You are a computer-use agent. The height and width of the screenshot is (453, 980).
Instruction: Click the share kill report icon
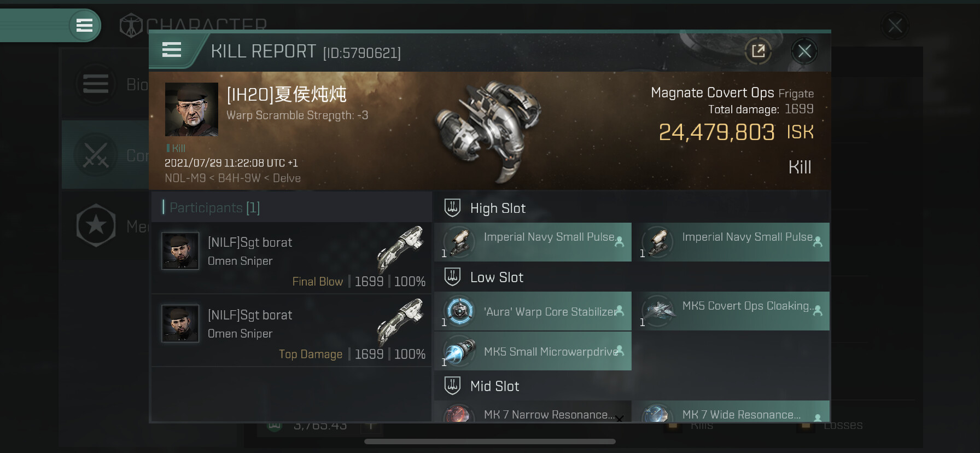(759, 51)
